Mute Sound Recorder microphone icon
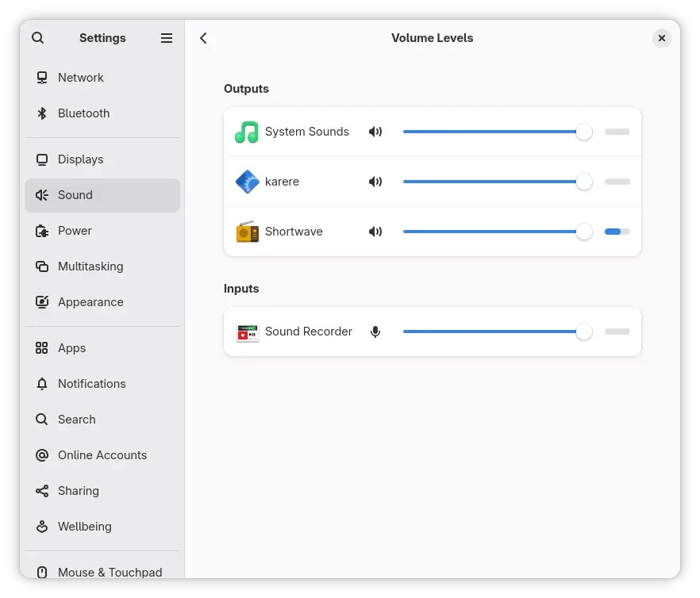Viewport: 700px width, 598px height. [375, 332]
